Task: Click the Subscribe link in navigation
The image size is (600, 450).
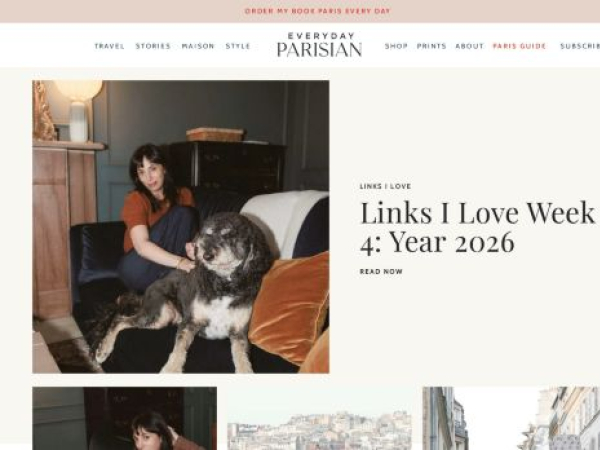Action: 580,46
